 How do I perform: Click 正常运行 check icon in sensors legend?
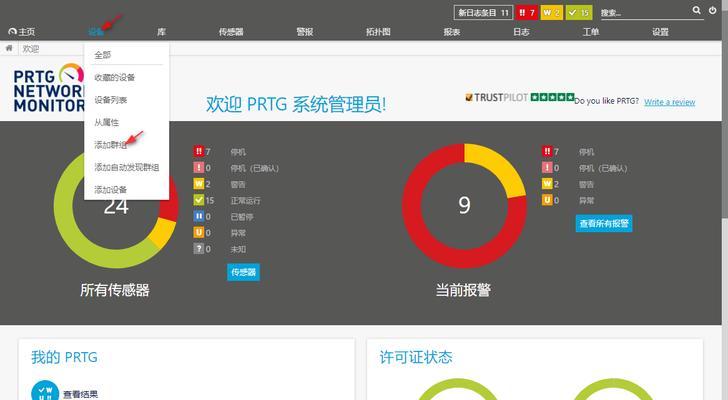pos(199,200)
